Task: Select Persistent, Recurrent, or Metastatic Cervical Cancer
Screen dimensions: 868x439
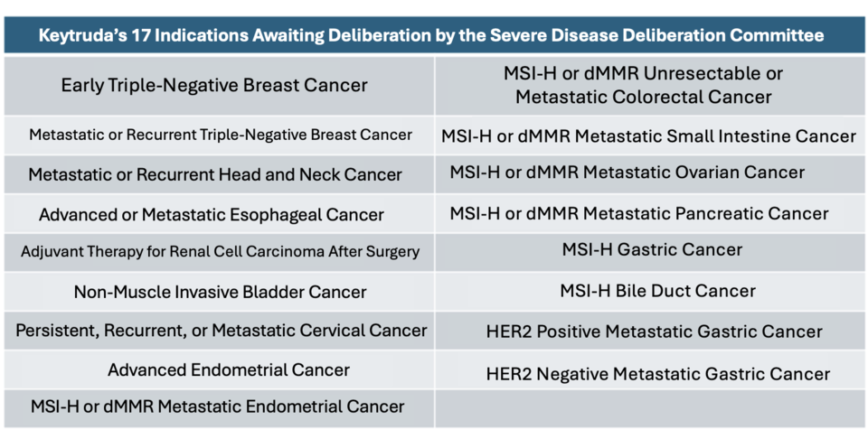Action: (222, 331)
